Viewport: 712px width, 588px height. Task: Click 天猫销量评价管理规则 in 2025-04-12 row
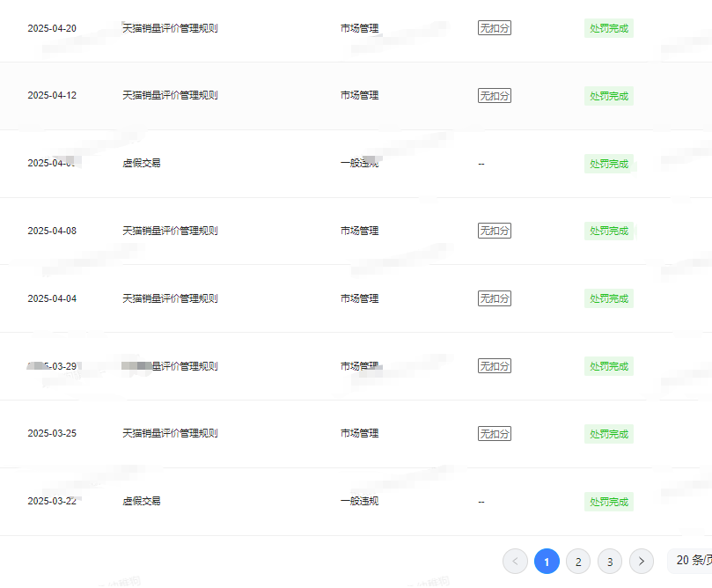170,95
